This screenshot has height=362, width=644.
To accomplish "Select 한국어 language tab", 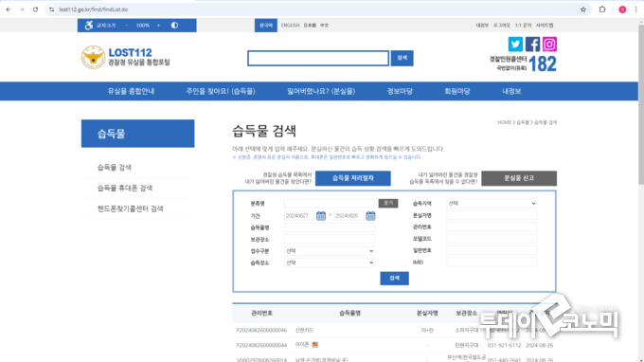I will [266, 25].
